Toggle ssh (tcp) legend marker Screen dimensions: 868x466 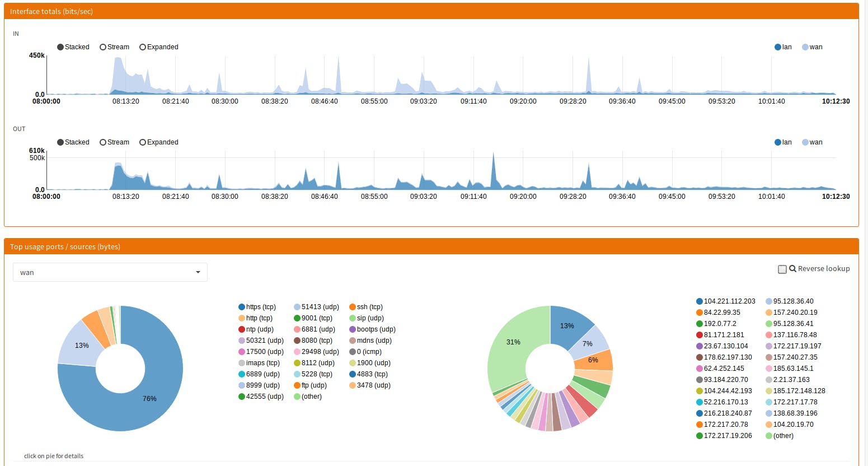point(353,307)
